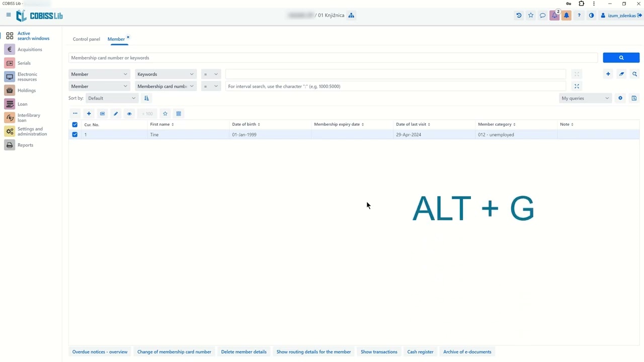Click Change of membership card number
Image resolution: width=644 pixels, height=362 pixels.
(x=174, y=352)
